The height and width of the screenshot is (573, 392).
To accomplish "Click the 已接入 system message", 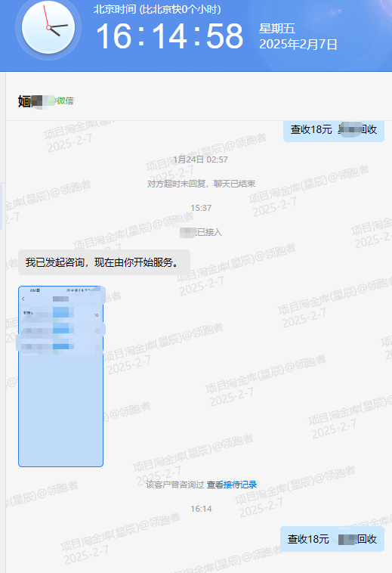I will pyautogui.click(x=201, y=232).
